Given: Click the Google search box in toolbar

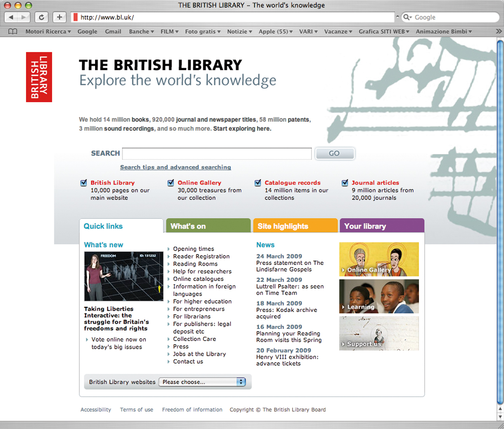Looking at the screenshot, I should coord(450,17).
